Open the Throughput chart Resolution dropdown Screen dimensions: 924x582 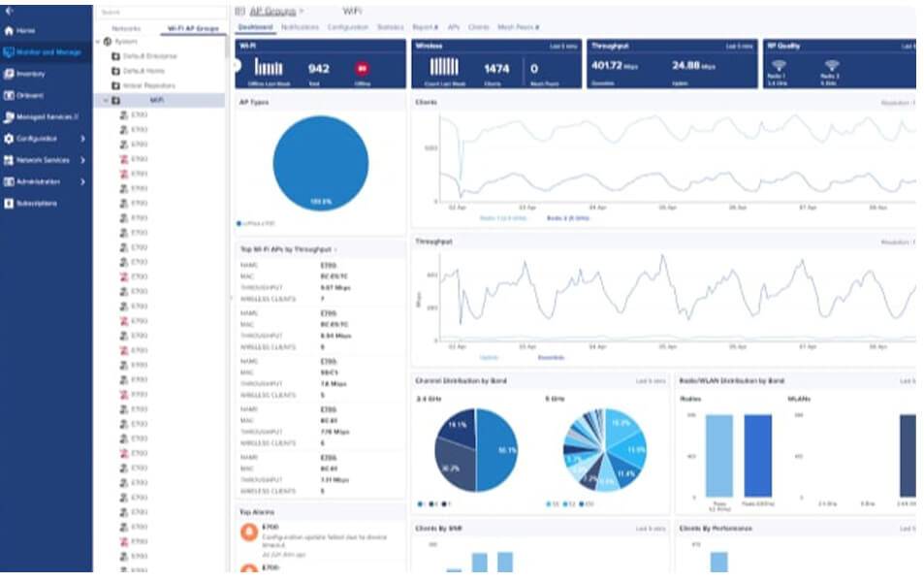point(898,242)
